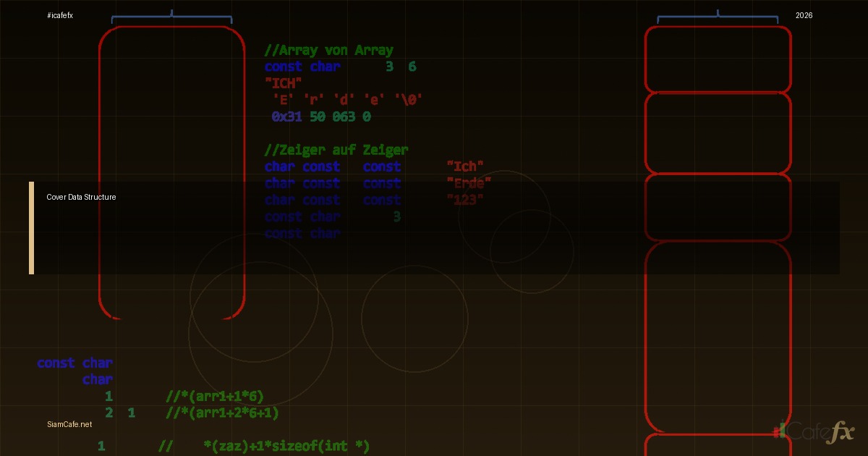Select the Cover Data Structure title
This screenshot has width=868, height=456.
pos(81,197)
